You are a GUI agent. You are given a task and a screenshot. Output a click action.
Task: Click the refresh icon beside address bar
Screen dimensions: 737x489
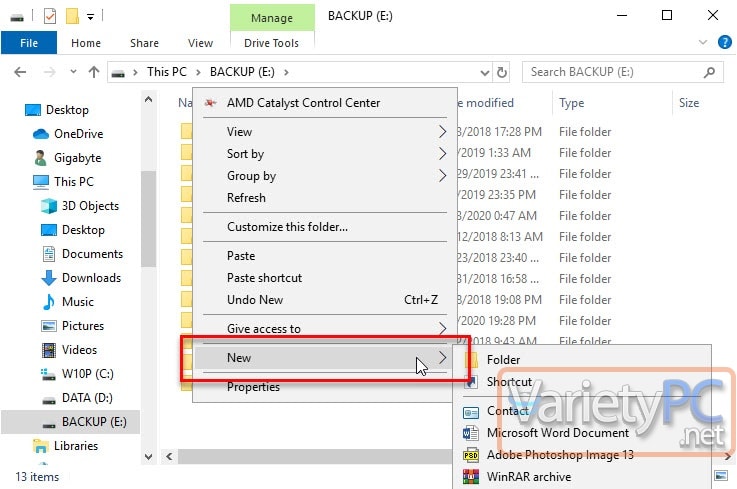tap(502, 72)
